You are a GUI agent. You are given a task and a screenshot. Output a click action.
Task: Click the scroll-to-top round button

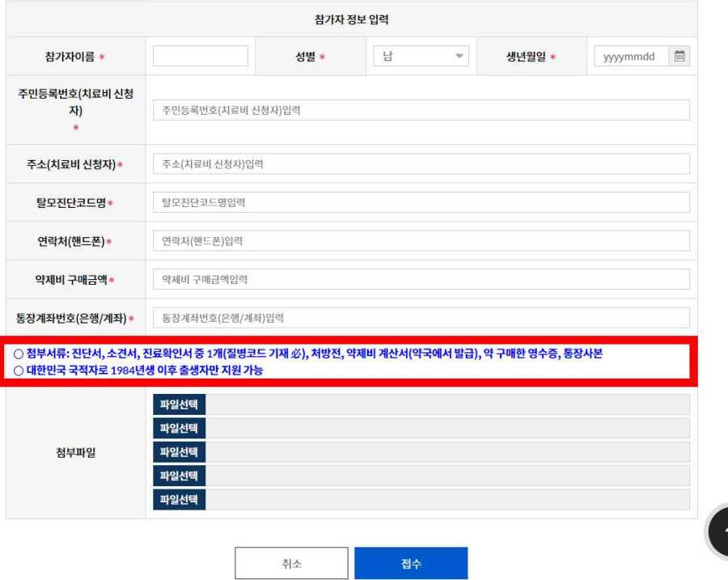717,531
